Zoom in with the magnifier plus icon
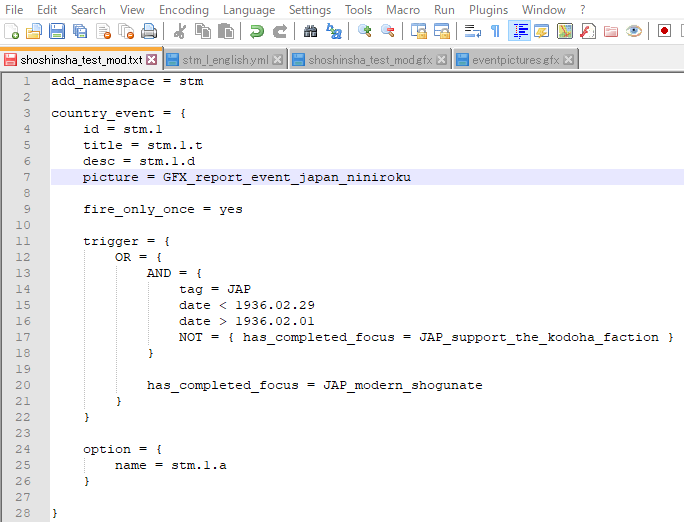 (x=365, y=31)
